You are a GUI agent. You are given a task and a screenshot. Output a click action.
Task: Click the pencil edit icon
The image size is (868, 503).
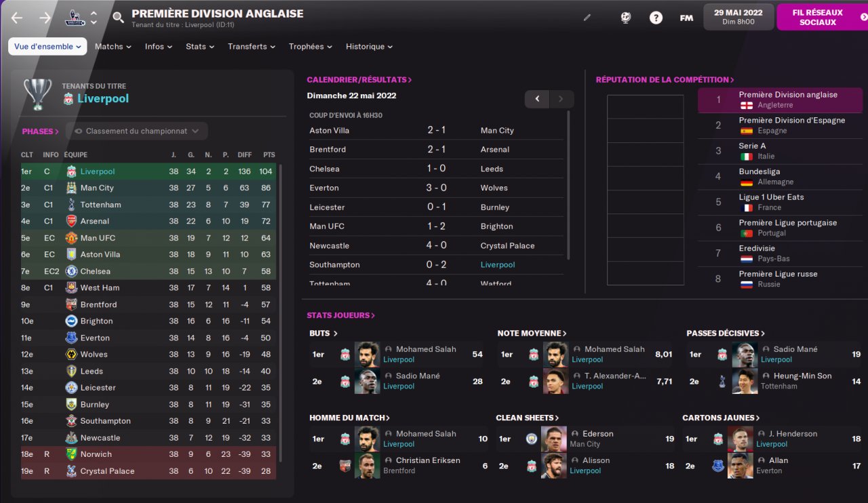[x=587, y=18]
